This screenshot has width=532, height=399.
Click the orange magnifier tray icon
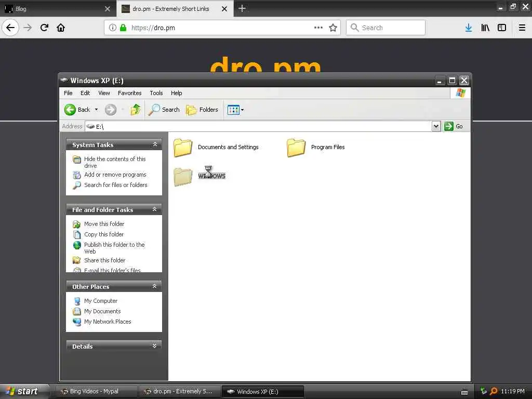pyautogui.click(x=494, y=391)
